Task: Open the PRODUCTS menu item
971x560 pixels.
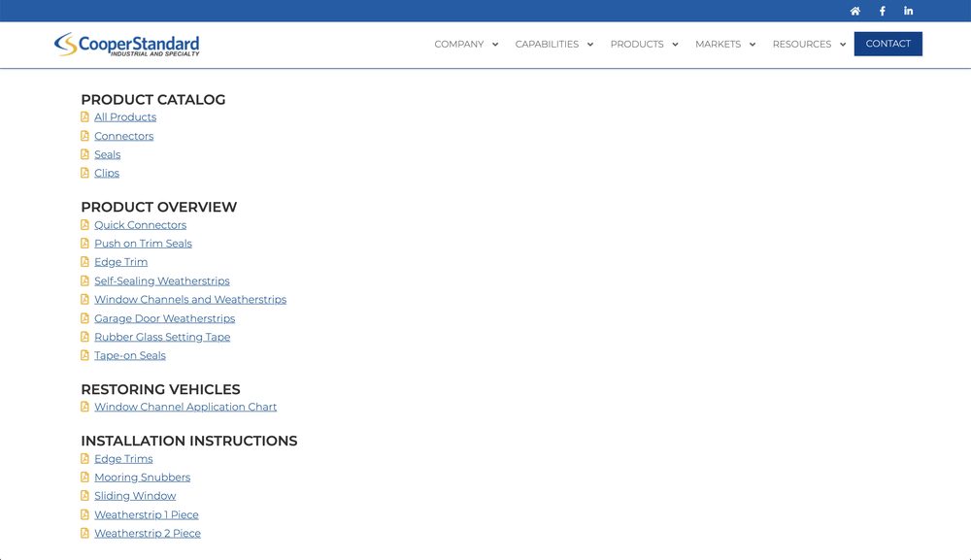Action: (637, 44)
